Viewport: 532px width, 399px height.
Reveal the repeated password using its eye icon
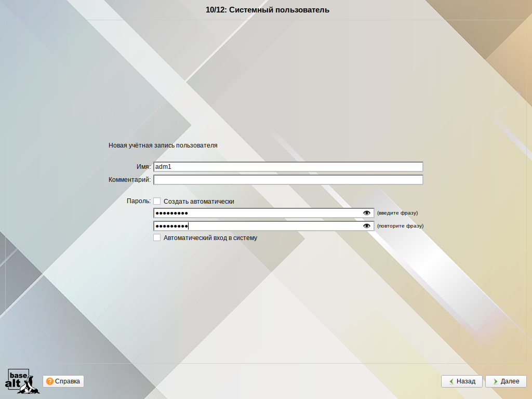367,226
